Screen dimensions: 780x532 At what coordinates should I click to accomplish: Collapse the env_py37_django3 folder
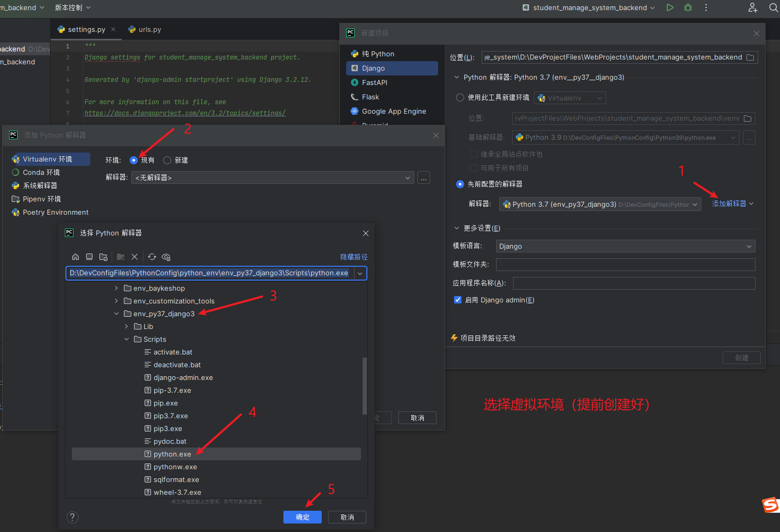[x=116, y=314]
